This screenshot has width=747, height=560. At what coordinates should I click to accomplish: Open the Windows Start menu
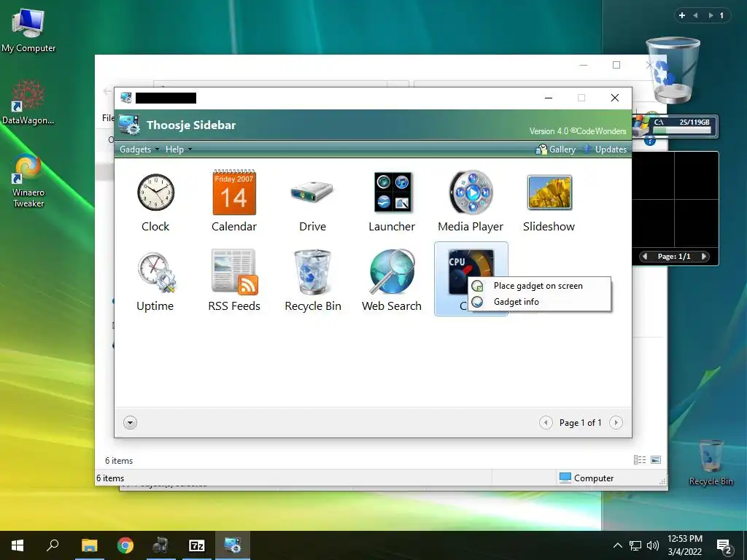(18, 545)
